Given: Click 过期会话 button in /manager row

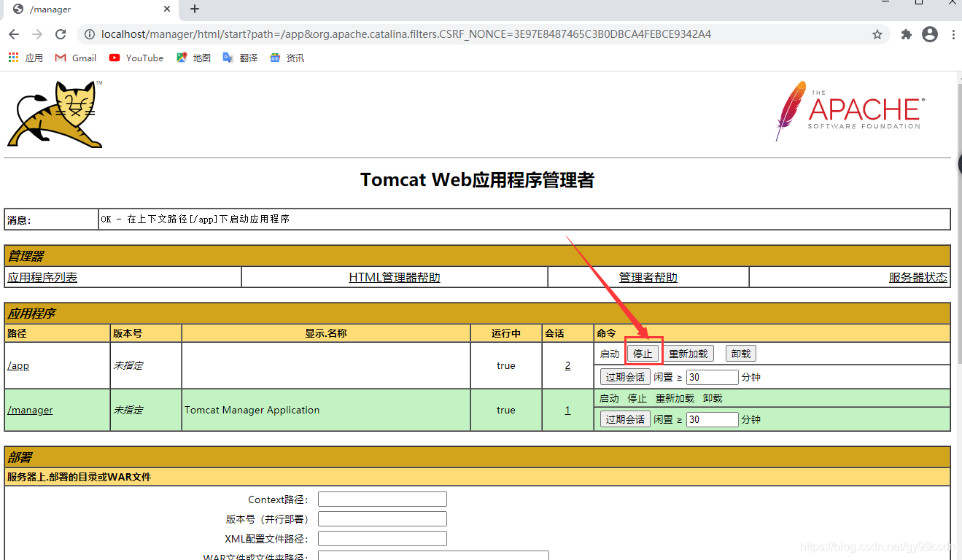Looking at the screenshot, I should point(625,419).
